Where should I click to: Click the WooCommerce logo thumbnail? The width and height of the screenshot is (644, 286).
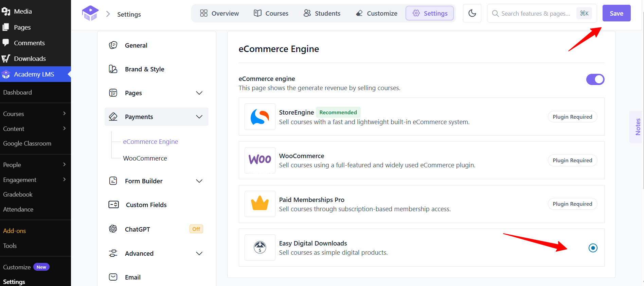click(260, 160)
